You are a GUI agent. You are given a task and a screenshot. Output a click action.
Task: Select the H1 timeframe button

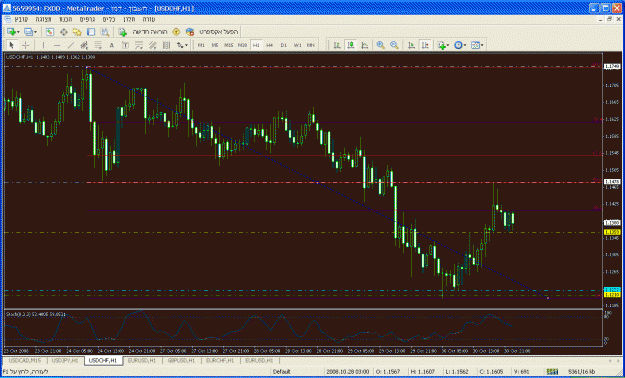(x=256, y=45)
